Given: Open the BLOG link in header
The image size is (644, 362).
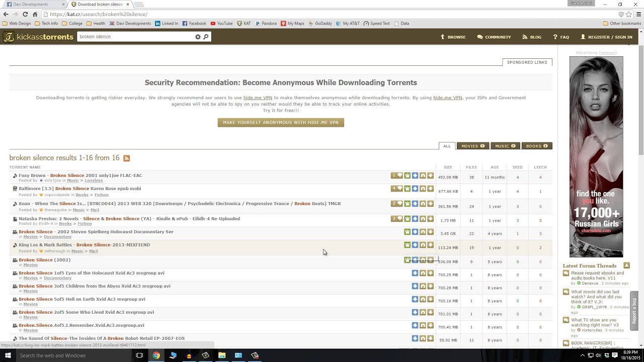Looking at the screenshot, I should (532, 37).
